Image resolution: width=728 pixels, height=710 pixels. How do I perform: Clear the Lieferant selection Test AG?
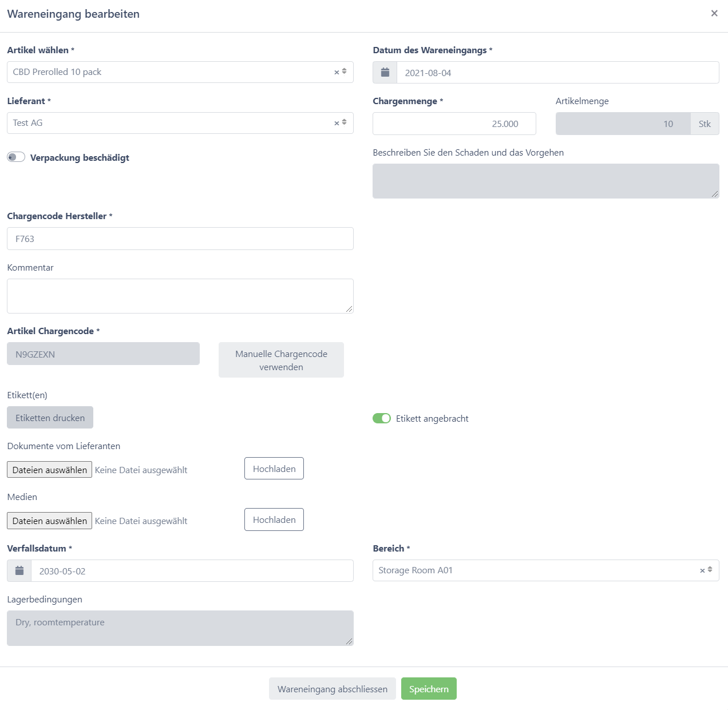(337, 124)
